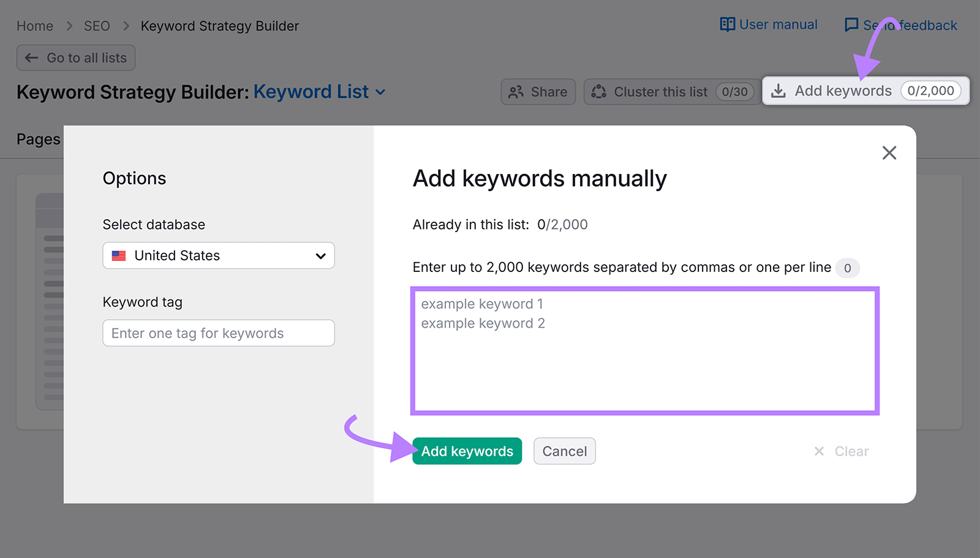This screenshot has height=558, width=980.
Task: Go to all lists
Action: tap(75, 58)
